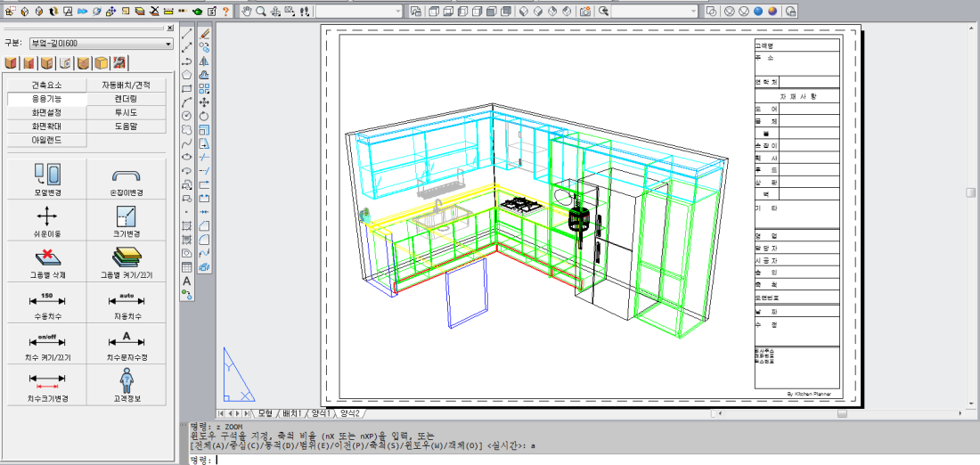The height and width of the screenshot is (465, 980).
Task: Select the last red swirl category tab icon
Action: [120, 62]
